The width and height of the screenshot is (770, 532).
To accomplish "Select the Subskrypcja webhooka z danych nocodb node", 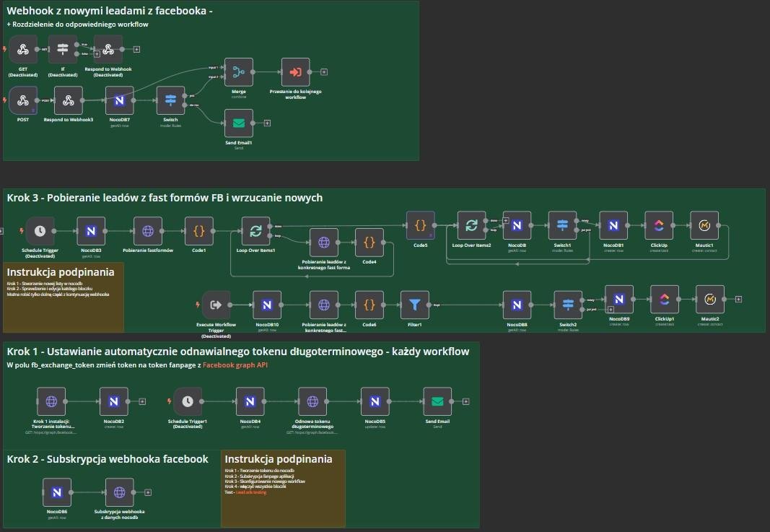I will tap(119, 492).
